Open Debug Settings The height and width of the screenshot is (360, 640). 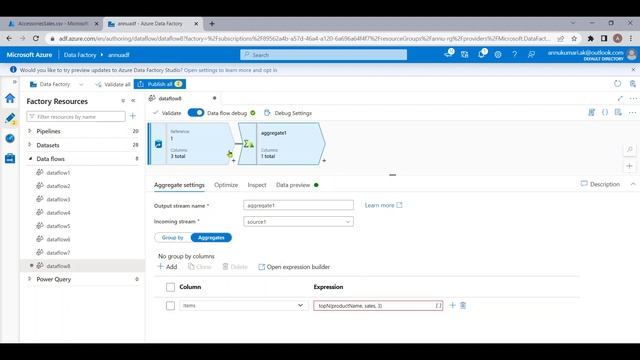[288, 113]
